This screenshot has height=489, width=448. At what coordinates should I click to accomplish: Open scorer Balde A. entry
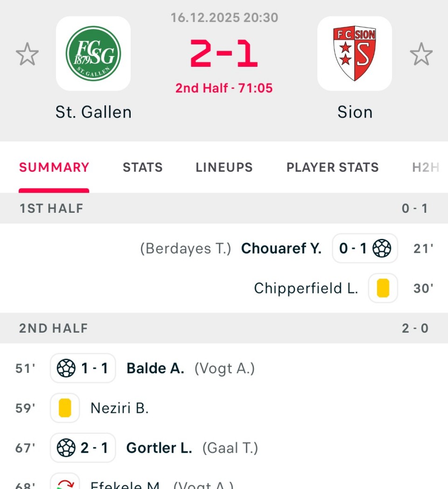(x=155, y=369)
